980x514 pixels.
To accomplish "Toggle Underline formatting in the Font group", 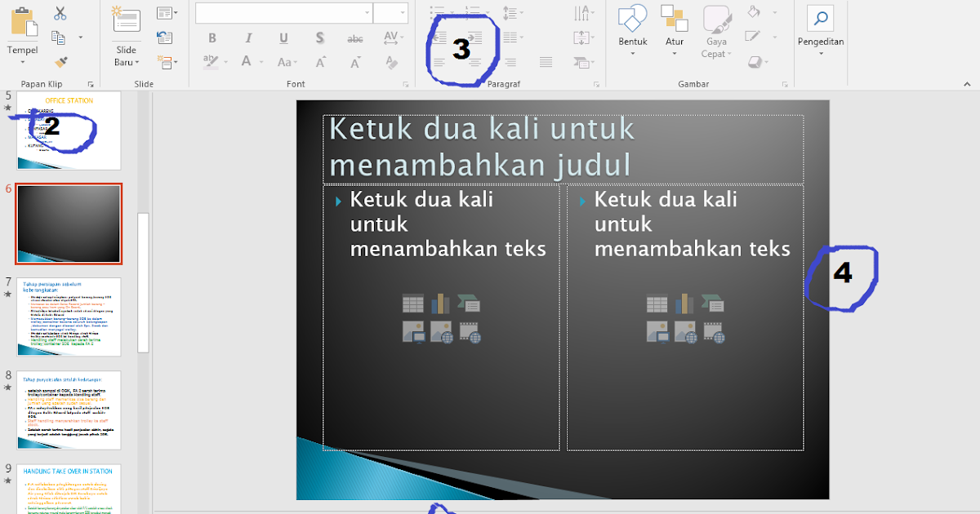I will click(x=283, y=38).
